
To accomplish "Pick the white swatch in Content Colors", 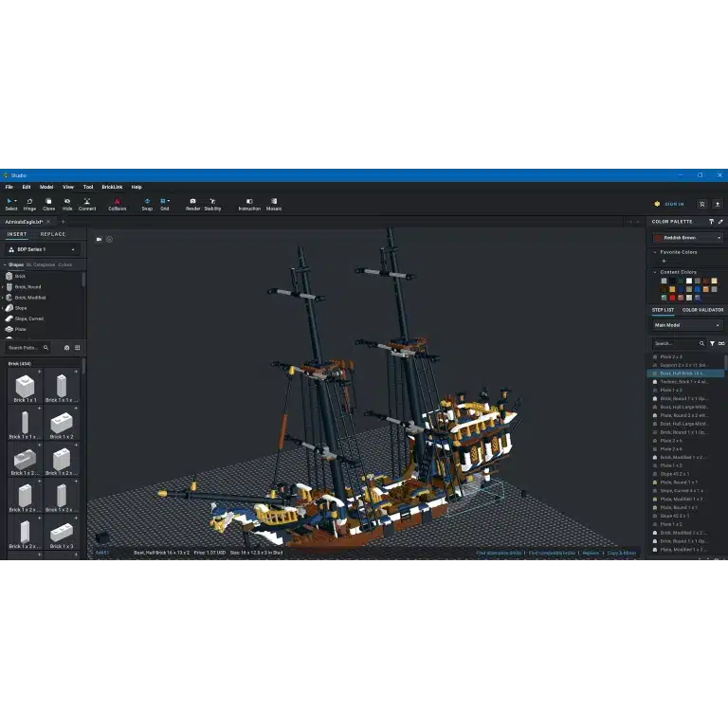I will point(689,281).
